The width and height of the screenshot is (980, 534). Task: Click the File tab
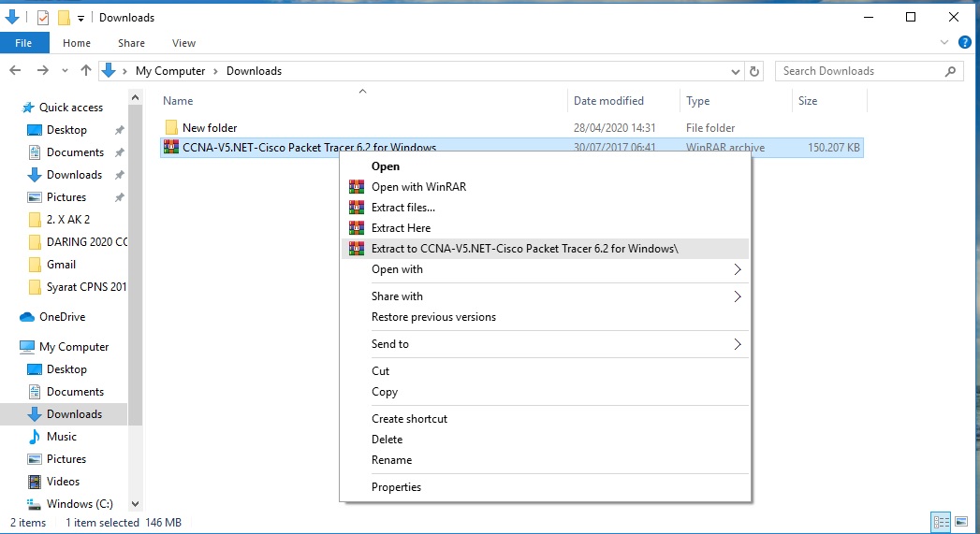point(23,43)
